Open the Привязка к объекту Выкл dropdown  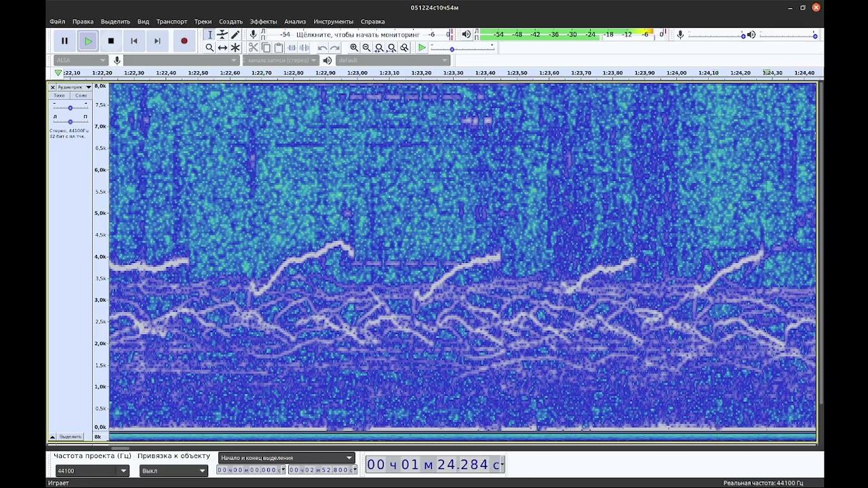point(174,470)
